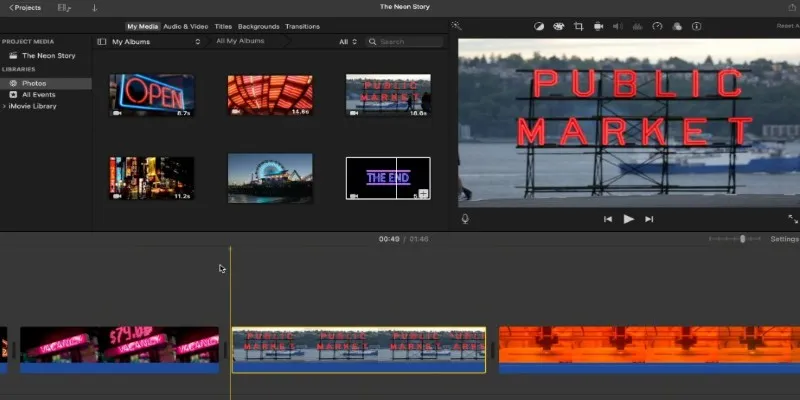
Task: Select the ferris wheel pier photo
Action: click(270, 178)
